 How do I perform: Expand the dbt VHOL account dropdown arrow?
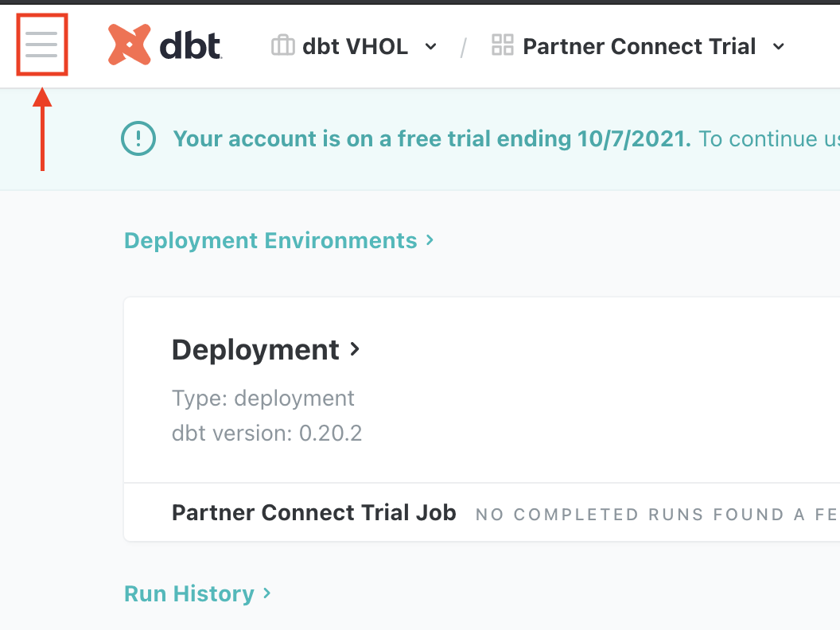tap(430, 47)
